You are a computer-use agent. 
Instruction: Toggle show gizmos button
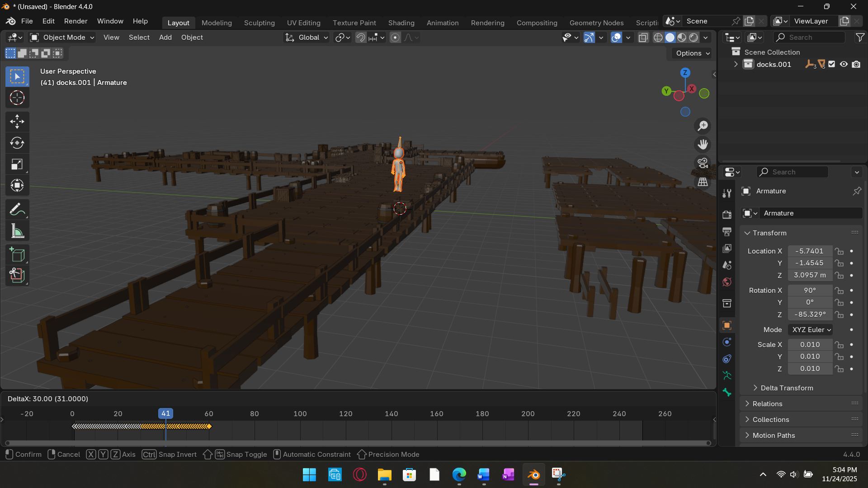click(x=589, y=38)
